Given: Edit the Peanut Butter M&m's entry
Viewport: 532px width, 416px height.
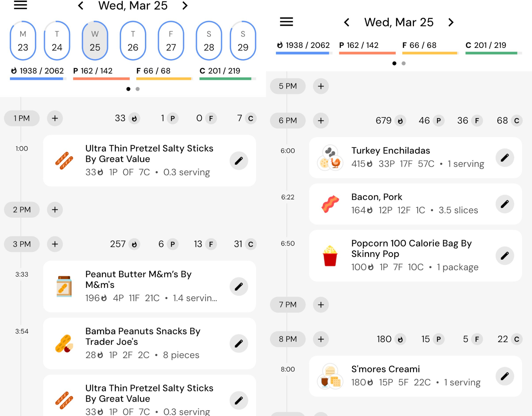Looking at the screenshot, I should (239, 286).
